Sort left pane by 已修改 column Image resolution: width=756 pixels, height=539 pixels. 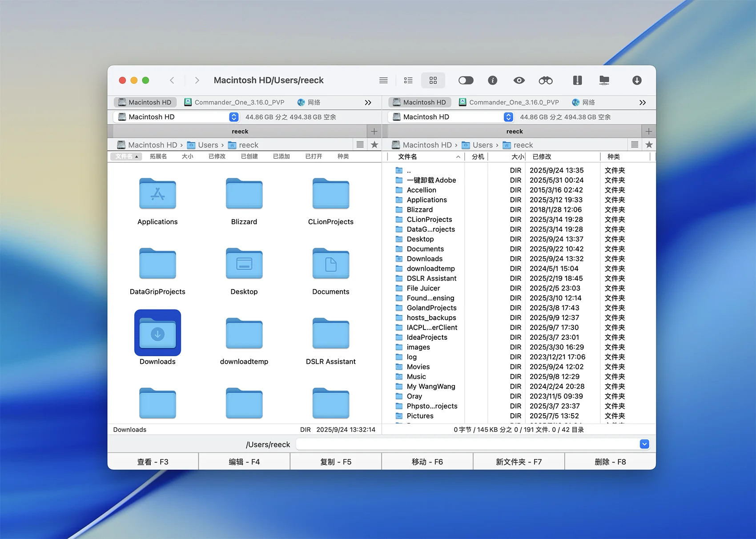click(x=217, y=157)
